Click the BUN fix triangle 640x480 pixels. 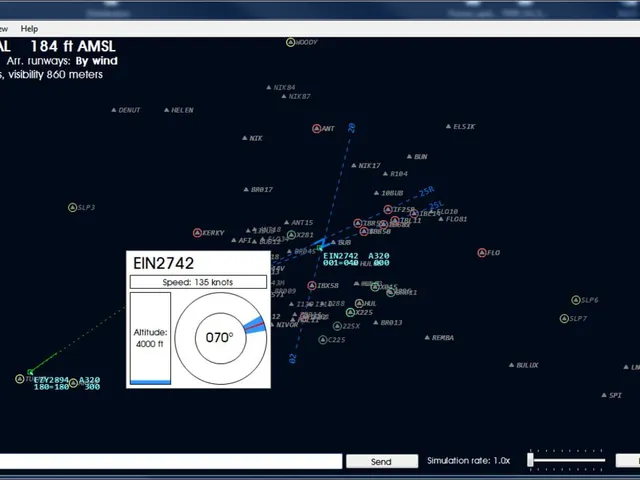409,156
